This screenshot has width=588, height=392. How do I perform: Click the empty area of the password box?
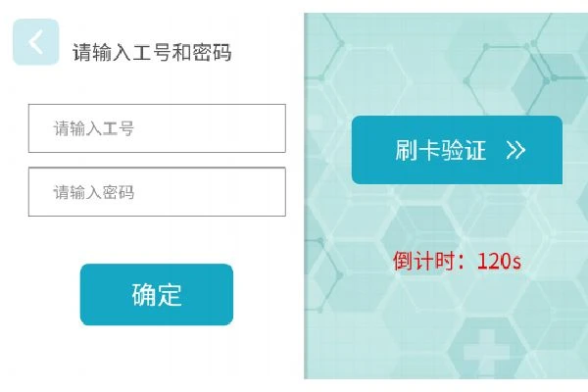pos(210,192)
